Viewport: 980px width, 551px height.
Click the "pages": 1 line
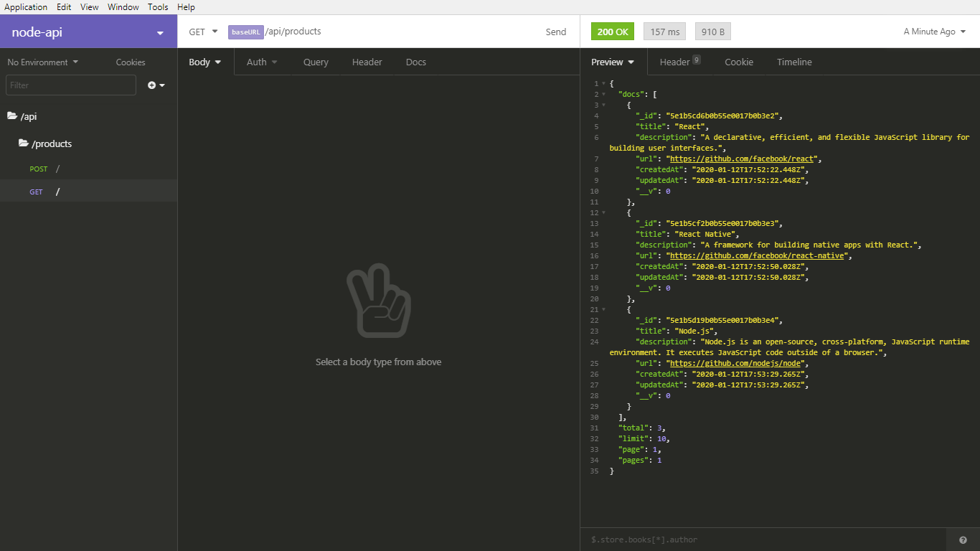pyautogui.click(x=640, y=460)
